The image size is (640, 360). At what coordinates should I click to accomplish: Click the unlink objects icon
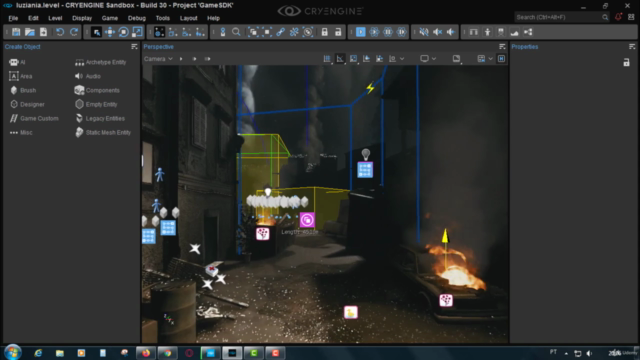[x=294, y=32]
